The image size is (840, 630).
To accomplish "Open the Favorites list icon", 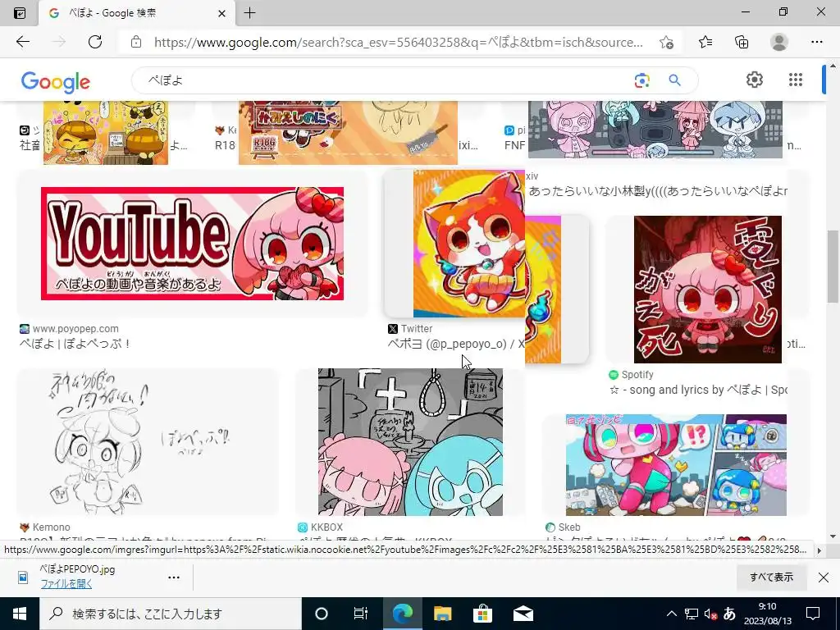I will (x=705, y=42).
